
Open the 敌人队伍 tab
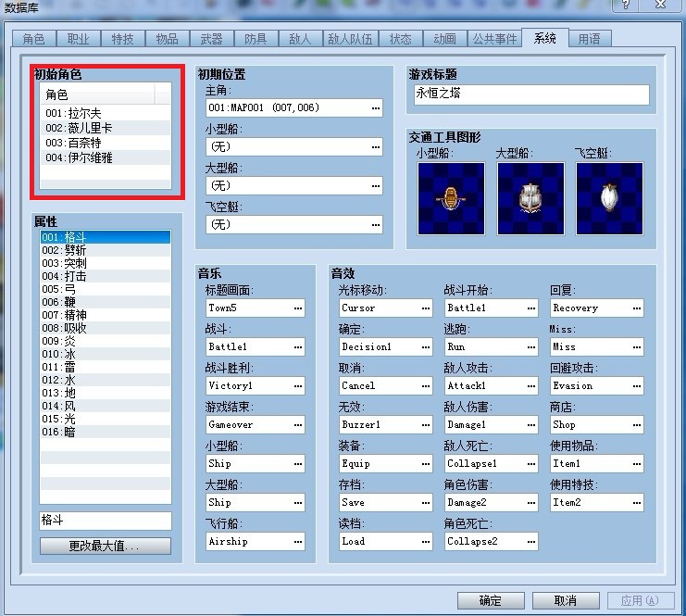pos(351,39)
